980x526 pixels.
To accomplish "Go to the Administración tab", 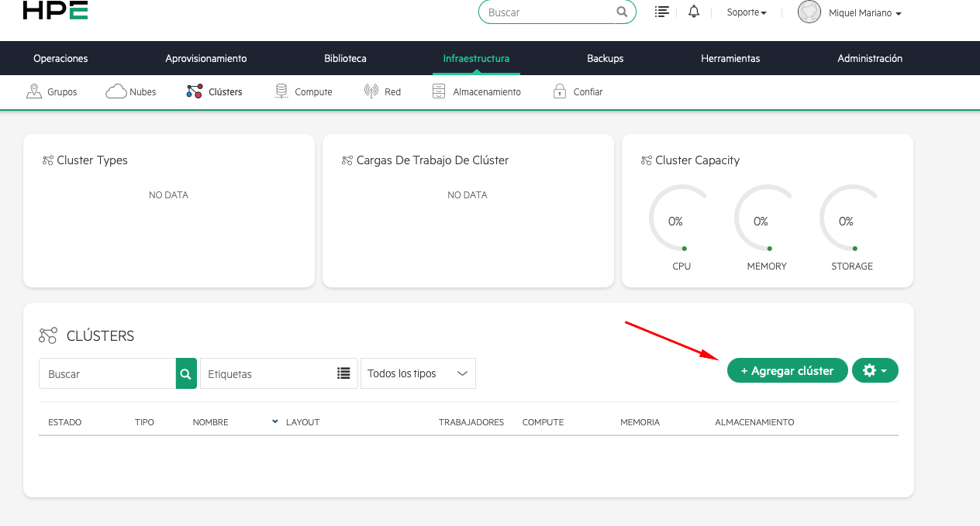I will click(869, 58).
